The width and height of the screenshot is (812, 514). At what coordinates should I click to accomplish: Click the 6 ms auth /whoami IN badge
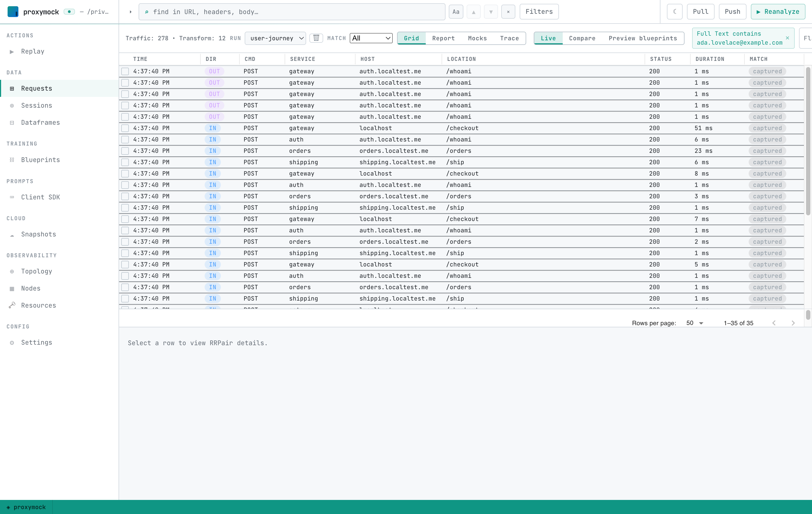(x=212, y=140)
